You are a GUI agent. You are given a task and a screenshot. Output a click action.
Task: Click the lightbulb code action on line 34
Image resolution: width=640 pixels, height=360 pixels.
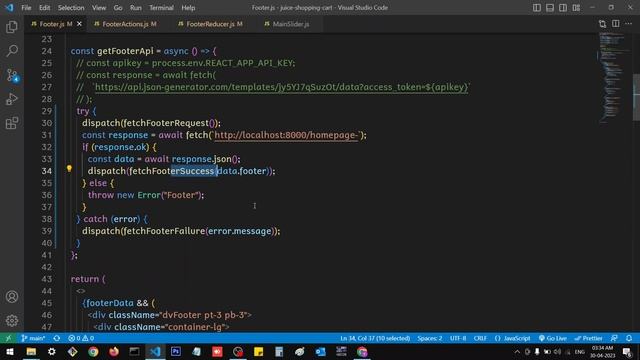(69, 169)
